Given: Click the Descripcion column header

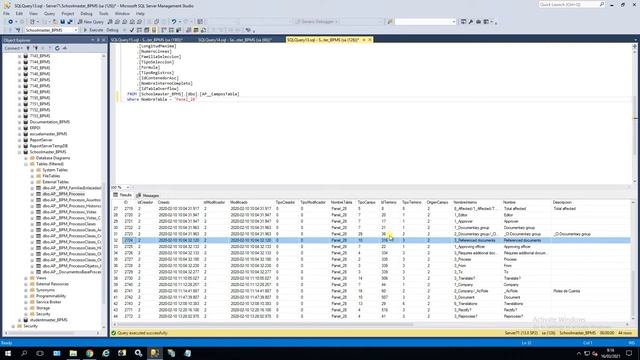Looking at the screenshot, I should click(562, 202).
